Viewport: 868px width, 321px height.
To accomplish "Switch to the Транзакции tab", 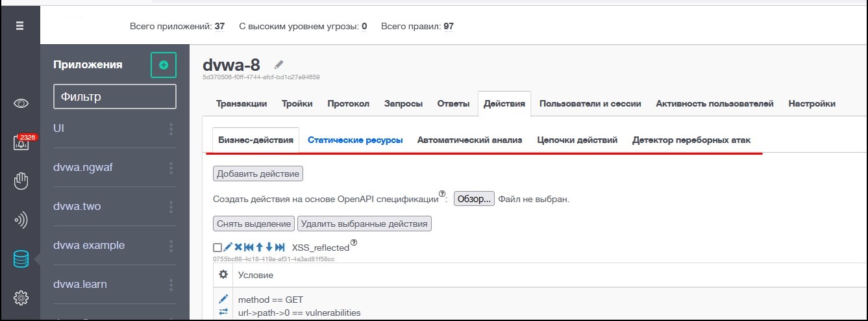I will tap(242, 103).
